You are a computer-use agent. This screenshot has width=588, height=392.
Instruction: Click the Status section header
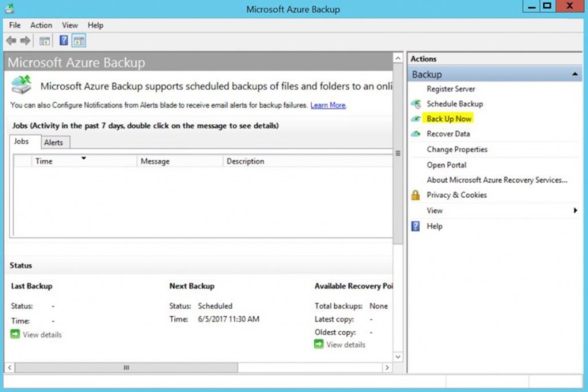point(21,265)
